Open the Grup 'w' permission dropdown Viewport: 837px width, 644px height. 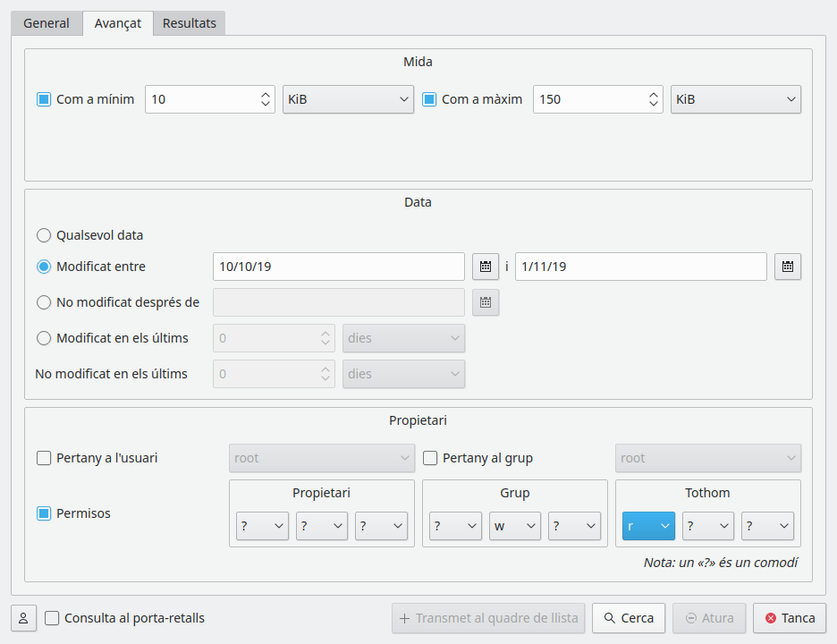click(514, 527)
